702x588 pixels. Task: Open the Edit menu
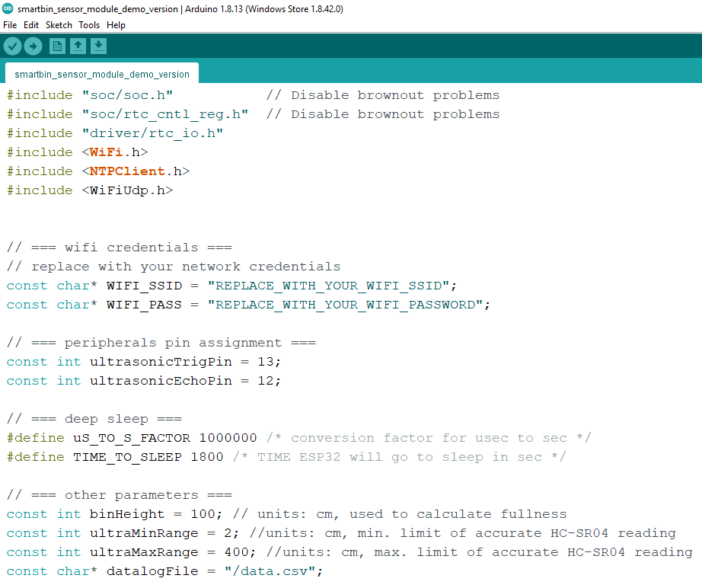pos(31,24)
